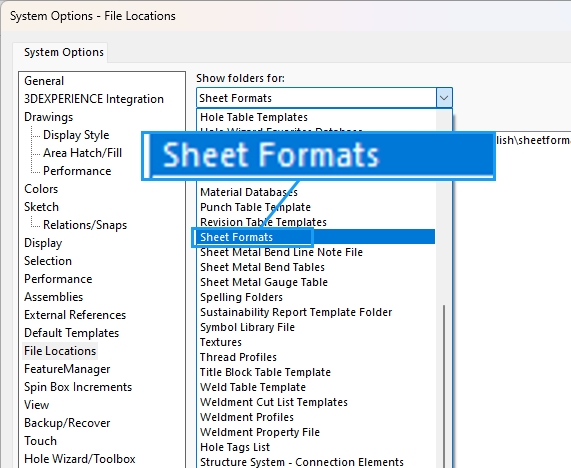Open Assemblies settings
The width and height of the screenshot is (571, 468).
point(54,297)
